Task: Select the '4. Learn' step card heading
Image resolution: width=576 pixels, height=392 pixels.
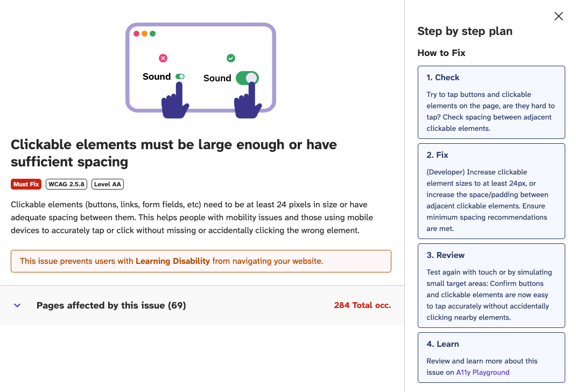Action: click(x=442, y=344)
